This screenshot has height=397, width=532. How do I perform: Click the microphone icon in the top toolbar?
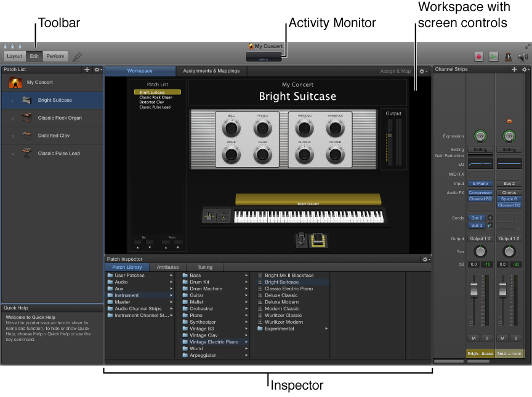pos(509,57)
